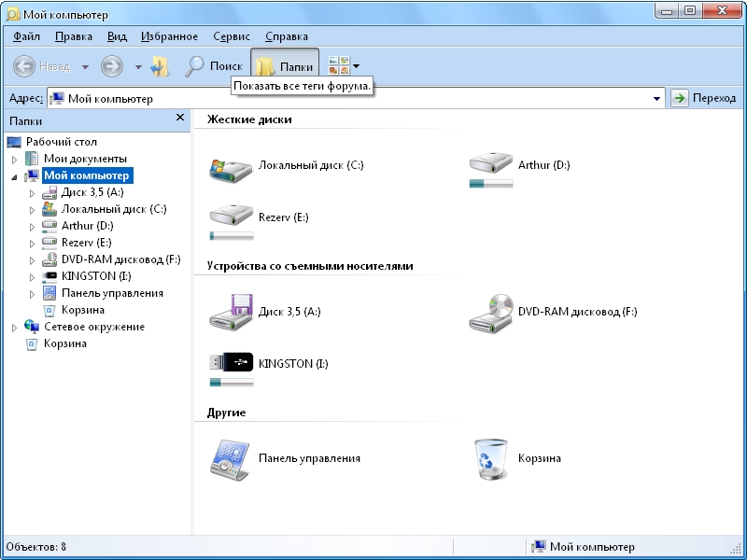Open the address bar dropdown
The width and height of the screenshot is (747, 560).
point(656,99)
